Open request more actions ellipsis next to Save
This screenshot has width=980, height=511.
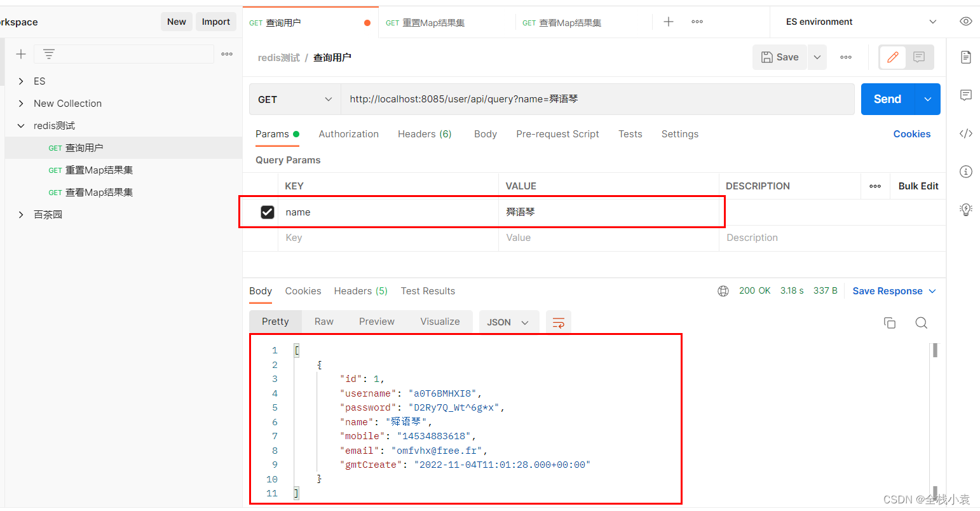(846, 57)
